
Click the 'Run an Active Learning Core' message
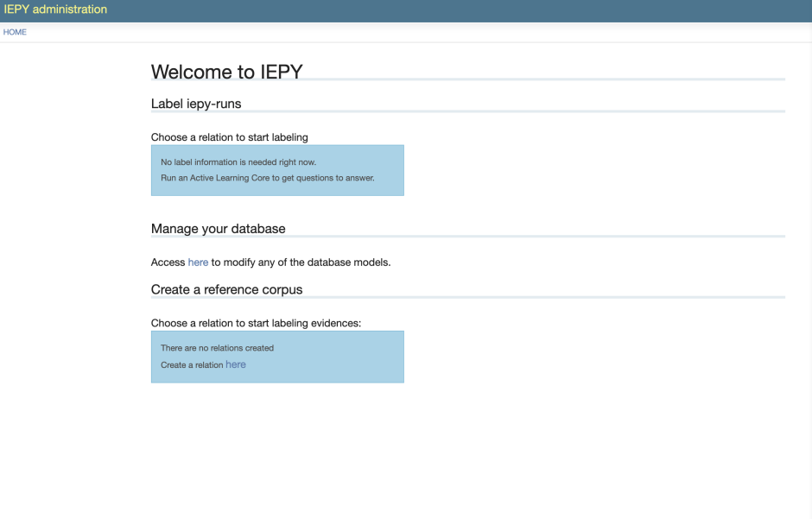point(268,178)
